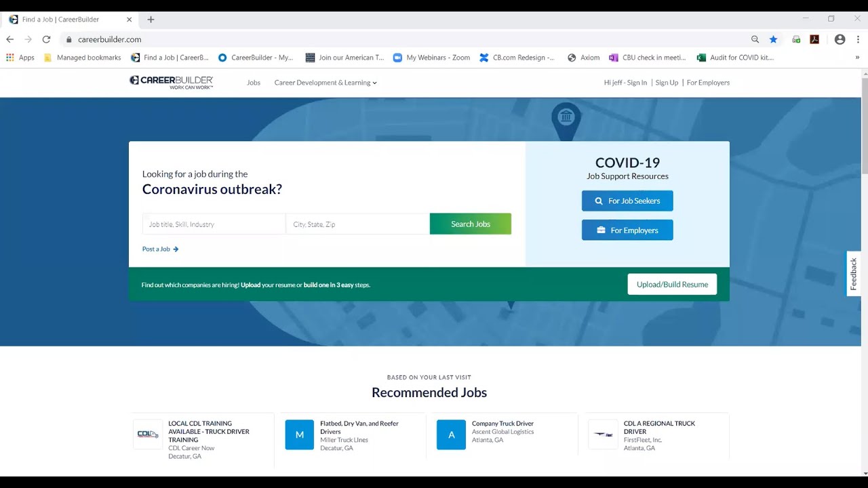Open Local CDL Training truck driver job
The height and width of the screenshot is (488, 868).
(209, 432)
